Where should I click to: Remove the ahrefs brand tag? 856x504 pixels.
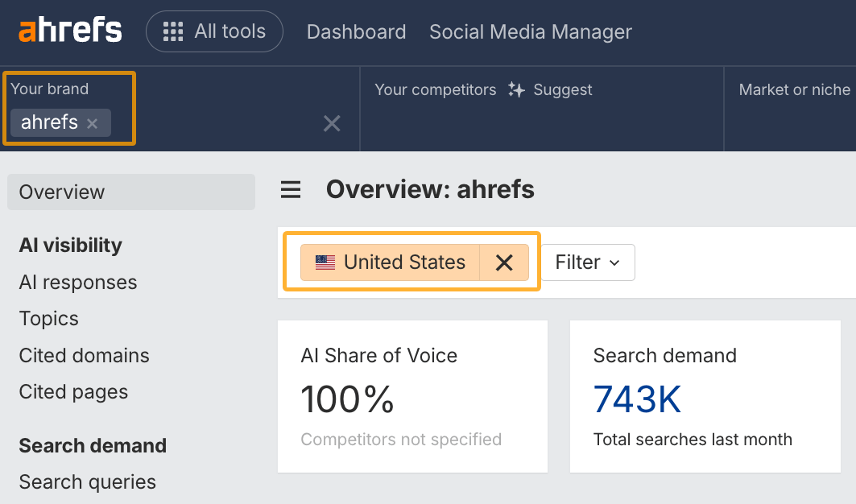[x=93, y=123]
